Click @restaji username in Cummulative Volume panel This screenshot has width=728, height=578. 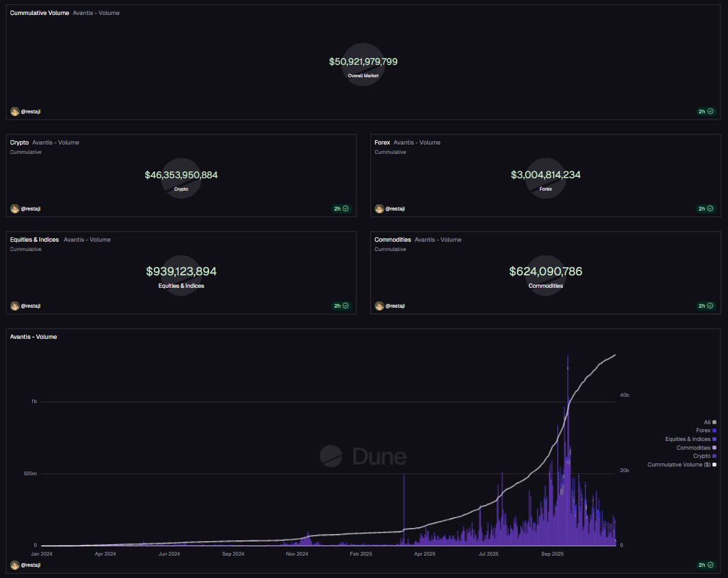[x=31, y=111]
